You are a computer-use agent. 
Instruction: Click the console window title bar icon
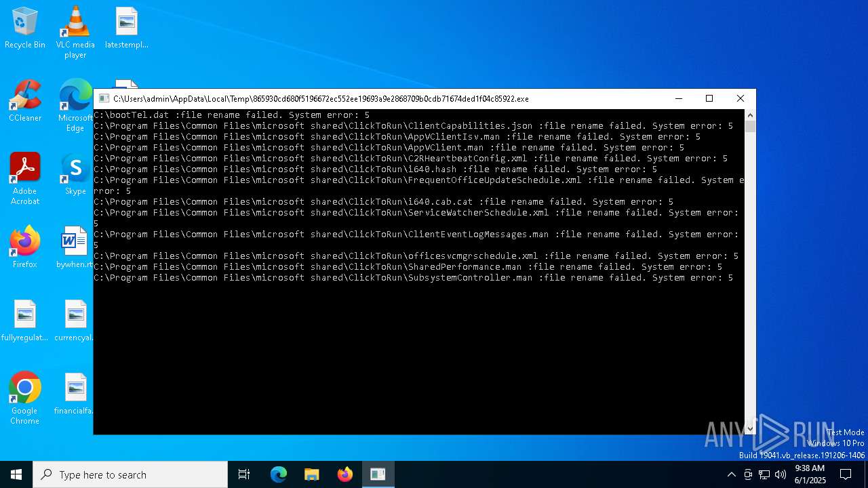(104, 99)
